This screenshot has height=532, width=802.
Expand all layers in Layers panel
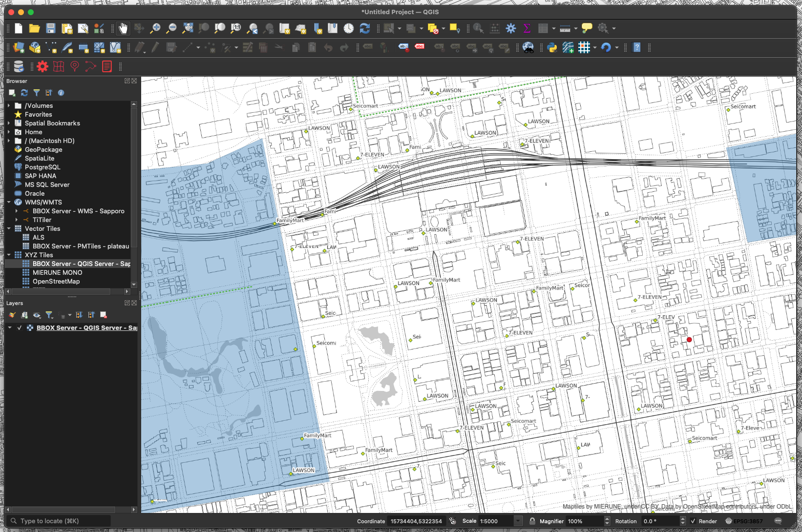pyautogui.click(x=79, y=315)
